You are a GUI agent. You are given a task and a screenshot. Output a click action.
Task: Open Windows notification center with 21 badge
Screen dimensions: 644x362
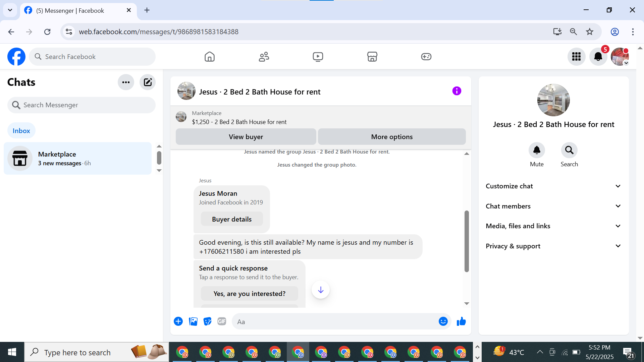(629, 353)
